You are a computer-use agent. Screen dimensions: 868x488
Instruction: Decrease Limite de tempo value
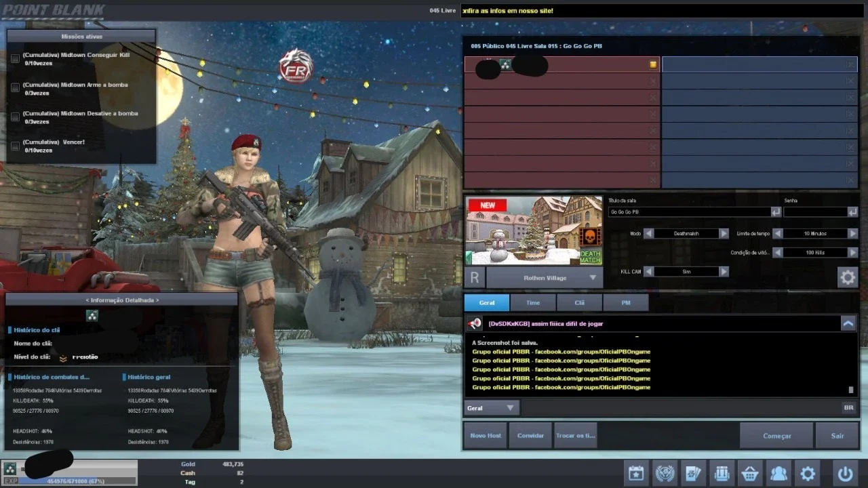(778, 233)
